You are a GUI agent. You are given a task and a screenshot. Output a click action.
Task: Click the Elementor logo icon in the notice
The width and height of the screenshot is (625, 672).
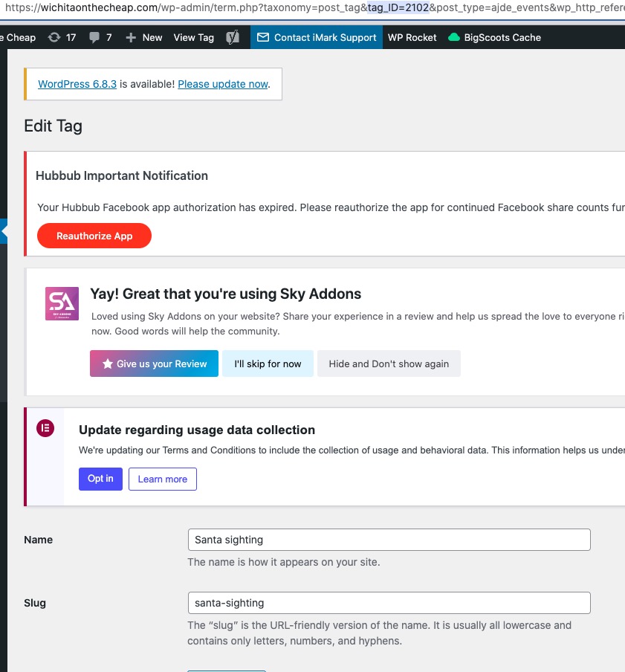click(x=45, y=428)
